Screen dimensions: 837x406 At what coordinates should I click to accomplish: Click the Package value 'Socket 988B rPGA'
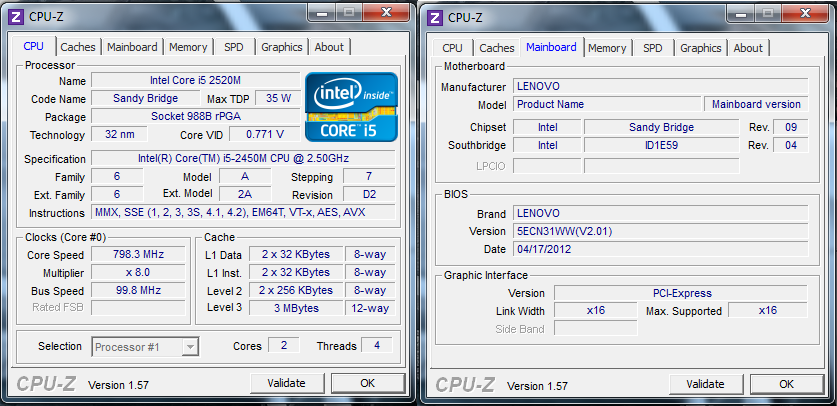click(x=195, y=116)
